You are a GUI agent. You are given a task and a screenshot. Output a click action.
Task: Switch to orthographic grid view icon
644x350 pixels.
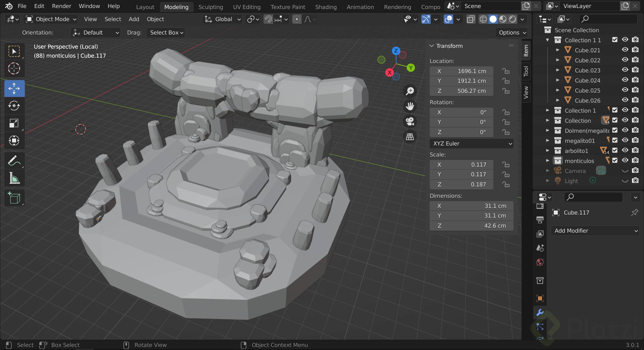(x=410, y=137)
